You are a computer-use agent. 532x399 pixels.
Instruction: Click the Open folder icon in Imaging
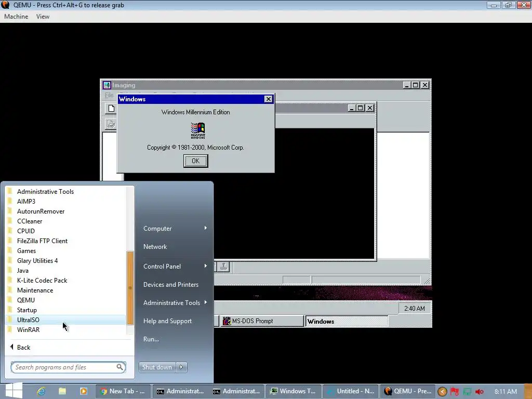tap(111, 124)
